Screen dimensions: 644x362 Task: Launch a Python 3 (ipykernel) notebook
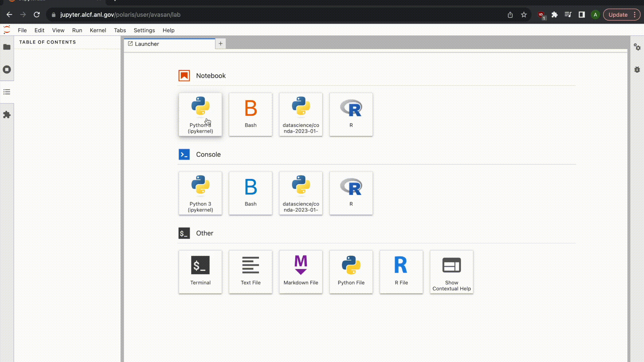pos(200,114)
